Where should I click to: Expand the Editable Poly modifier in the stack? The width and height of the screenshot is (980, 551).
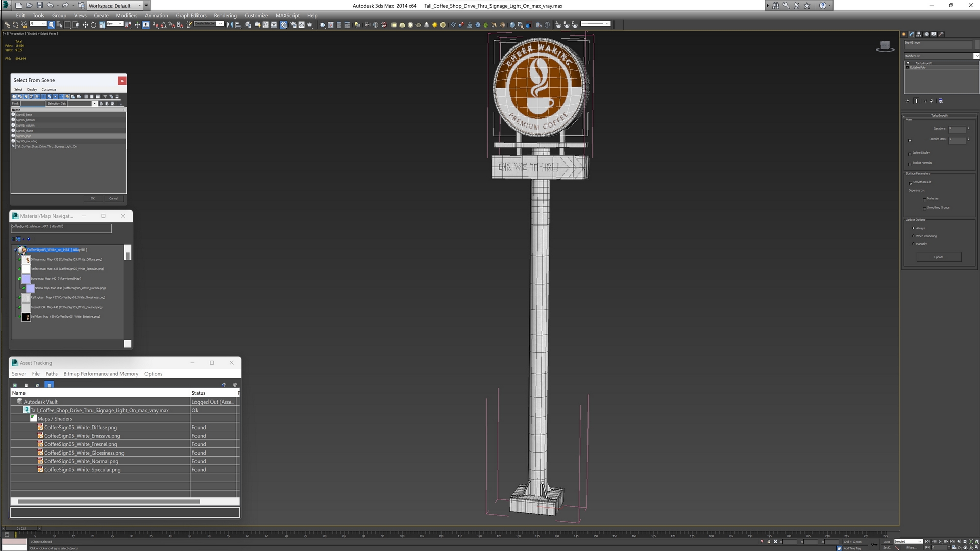tap(908, 67)
